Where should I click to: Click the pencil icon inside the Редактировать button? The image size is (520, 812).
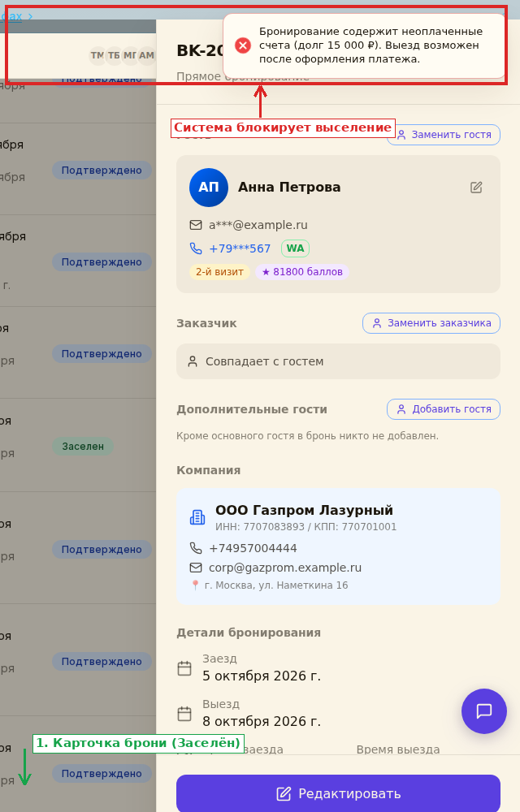coord(284,794)
